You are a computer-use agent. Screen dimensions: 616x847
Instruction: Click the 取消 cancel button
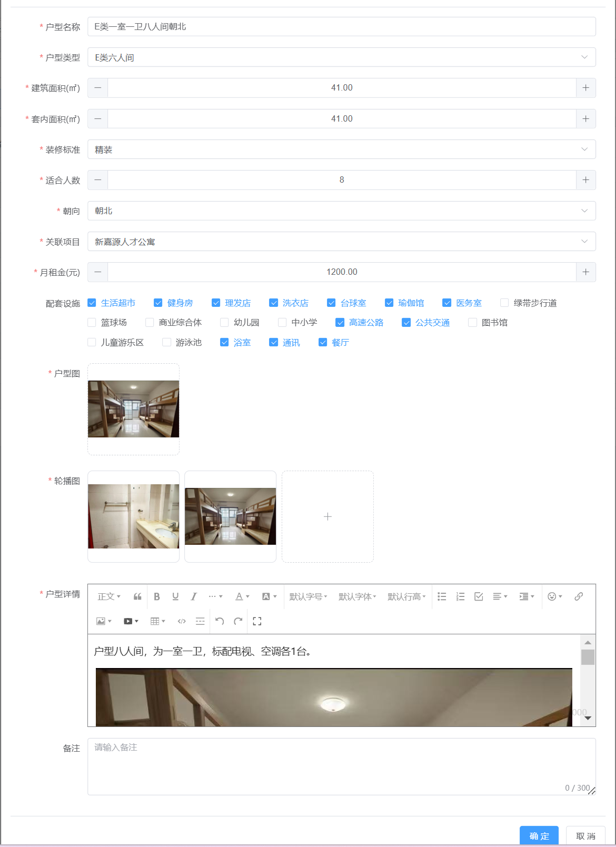[585, 836]
